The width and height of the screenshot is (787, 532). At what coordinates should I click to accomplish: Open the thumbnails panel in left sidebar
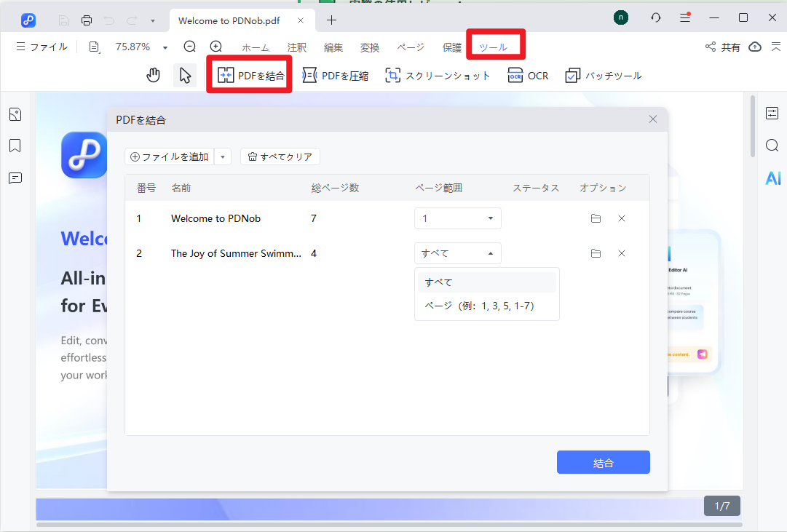tap(15, 114)
